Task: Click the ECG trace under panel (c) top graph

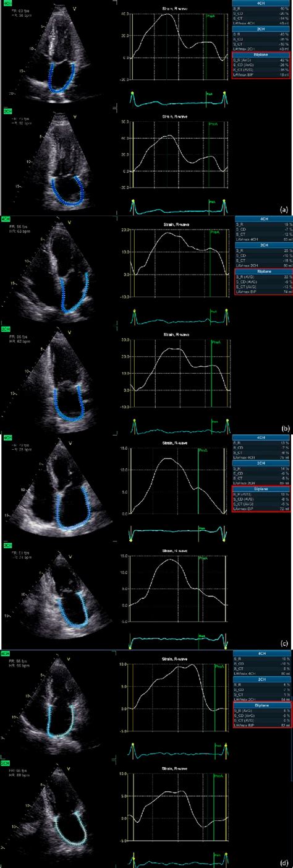Action: (x=179, y=530)
